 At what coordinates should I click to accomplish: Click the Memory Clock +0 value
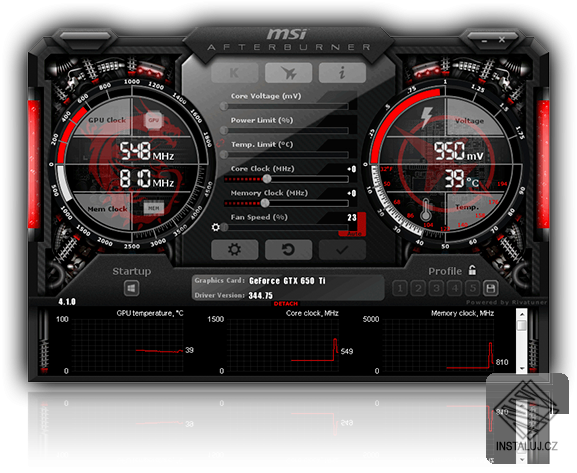(x=352, y=193)
